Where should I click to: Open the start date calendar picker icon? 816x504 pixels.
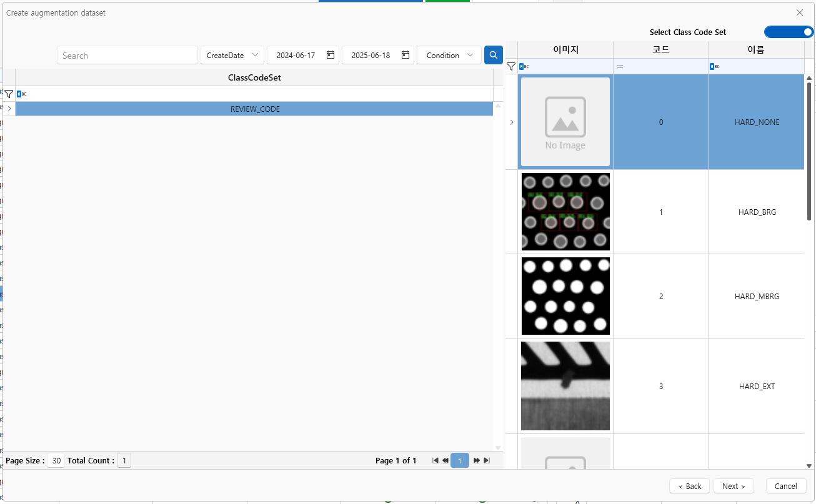[x=331, y=55]
